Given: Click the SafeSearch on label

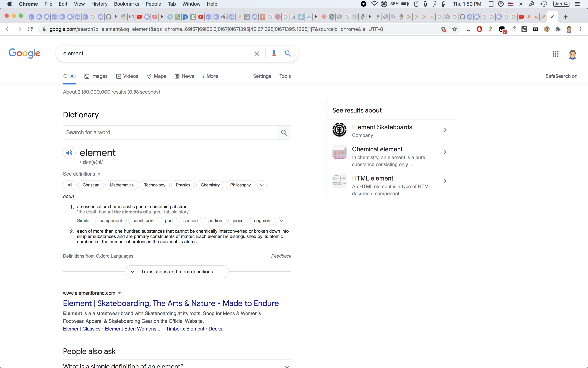Looking at the screenshot, I should tap(561, 76).
